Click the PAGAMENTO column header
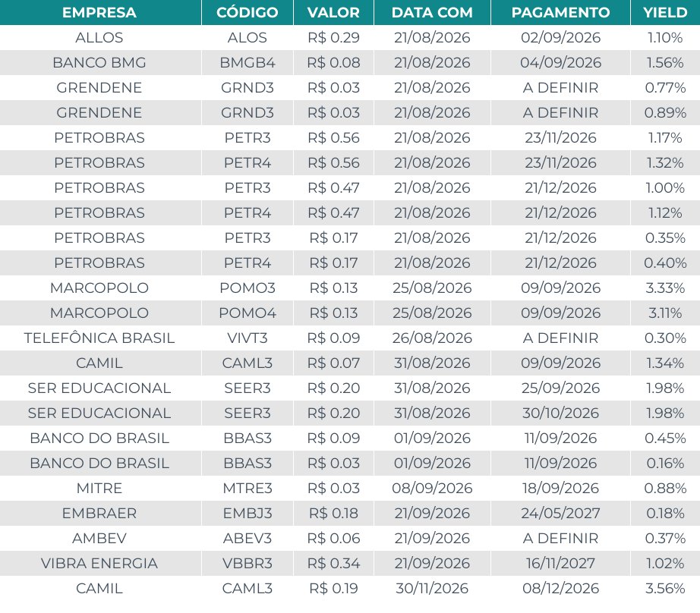The height and width of the screenshot is (613, 700). coord(561,12)
